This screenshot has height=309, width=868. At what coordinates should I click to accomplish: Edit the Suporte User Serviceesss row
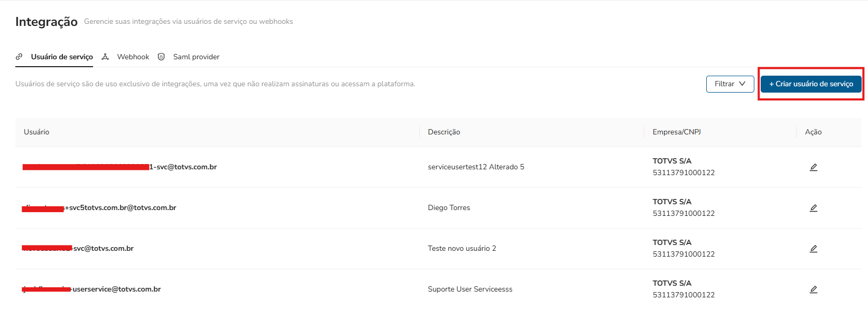814,289
